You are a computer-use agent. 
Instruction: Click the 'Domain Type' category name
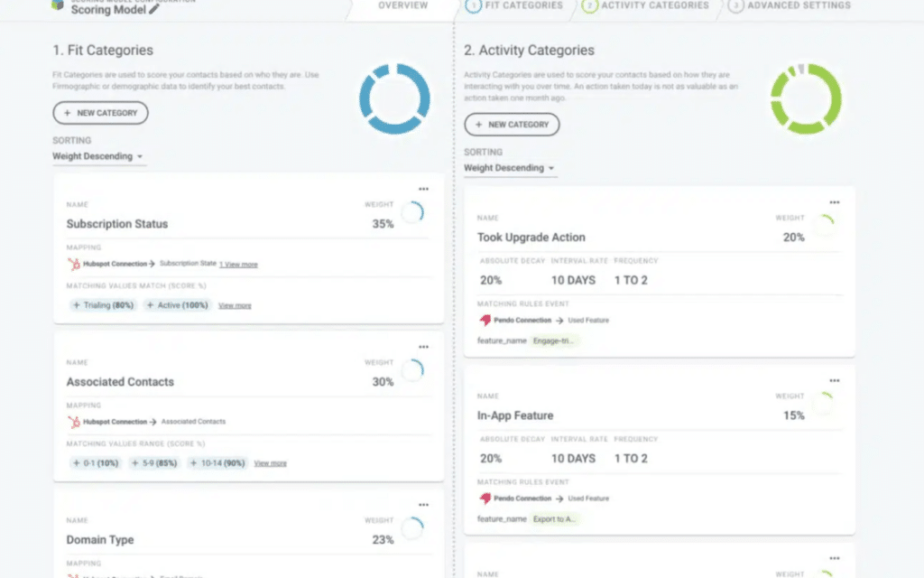(x=100, y=540)
